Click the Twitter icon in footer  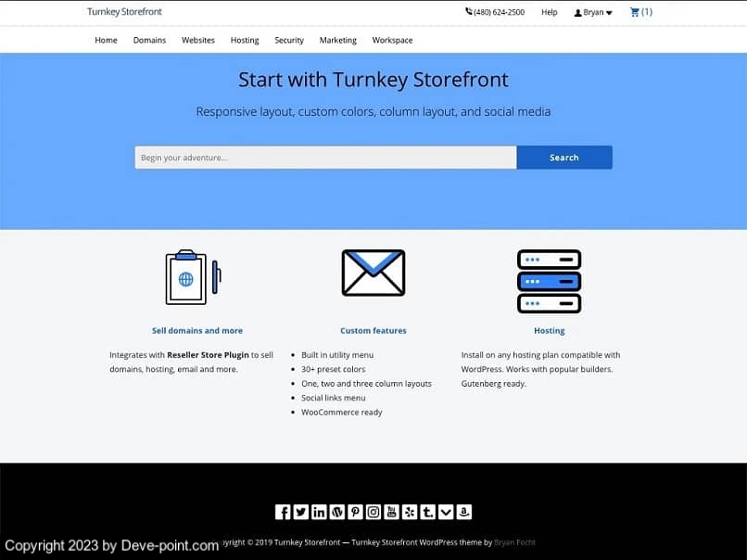coord(301,512)
